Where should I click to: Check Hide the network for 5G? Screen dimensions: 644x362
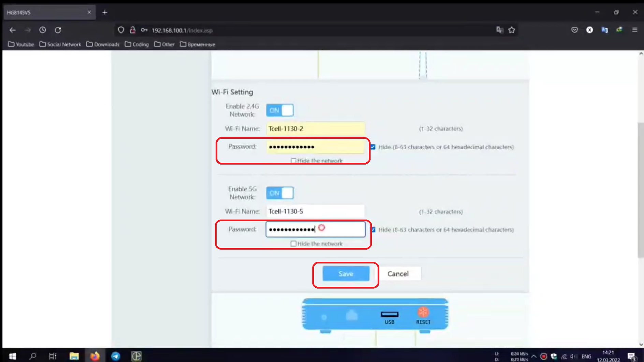[x=293, y=244]
